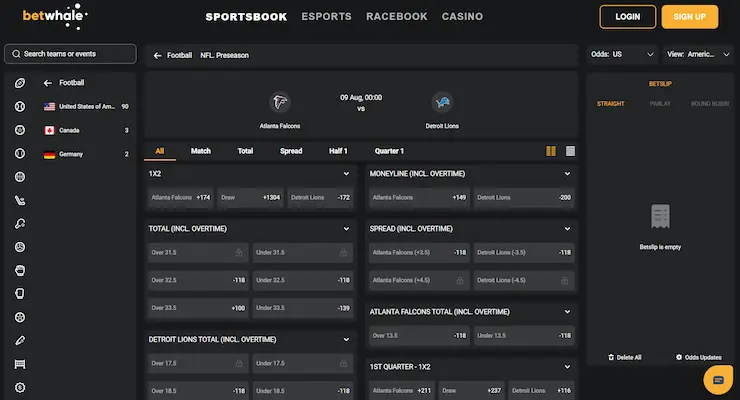Click the Sign Up button

tap(690, 17)
